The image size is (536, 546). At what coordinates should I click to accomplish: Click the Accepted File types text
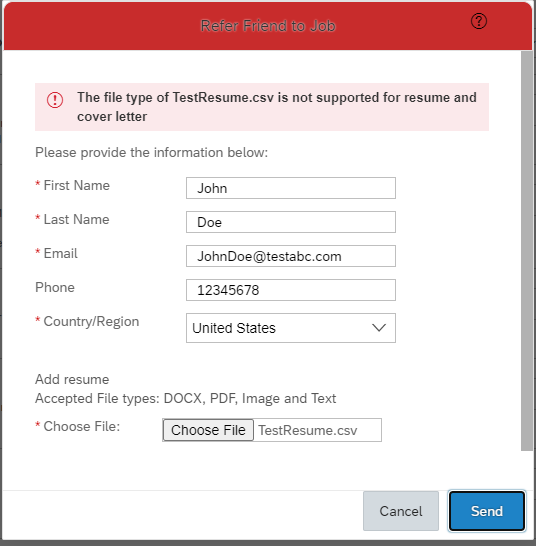pos(186,398)
